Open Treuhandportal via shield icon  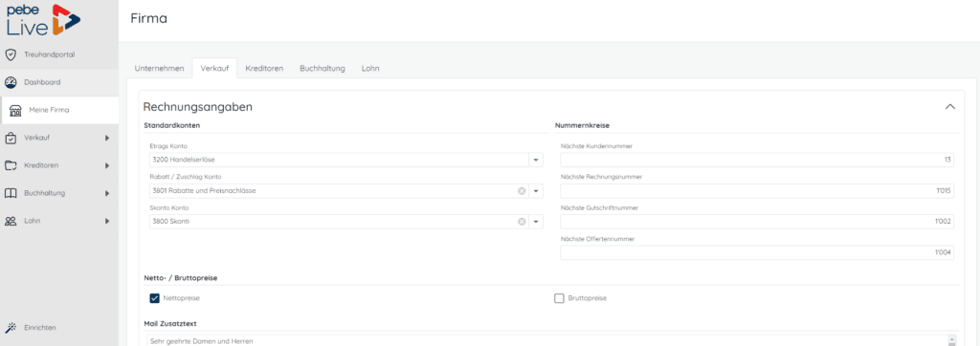click(10, 54)
